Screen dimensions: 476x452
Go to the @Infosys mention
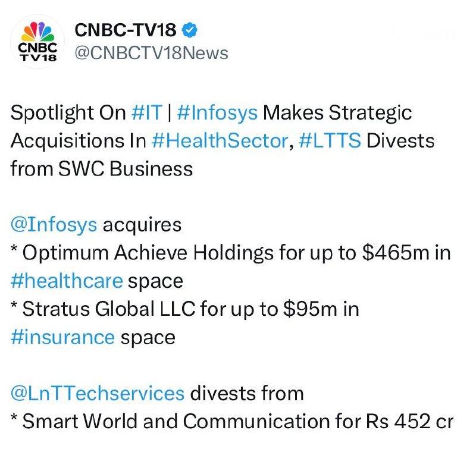tap(53, 225)
